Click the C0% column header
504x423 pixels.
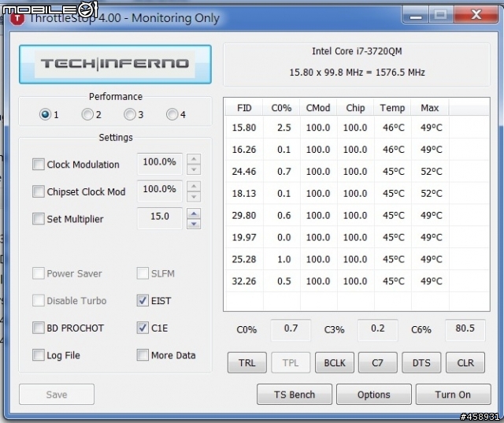click(281, 108)
